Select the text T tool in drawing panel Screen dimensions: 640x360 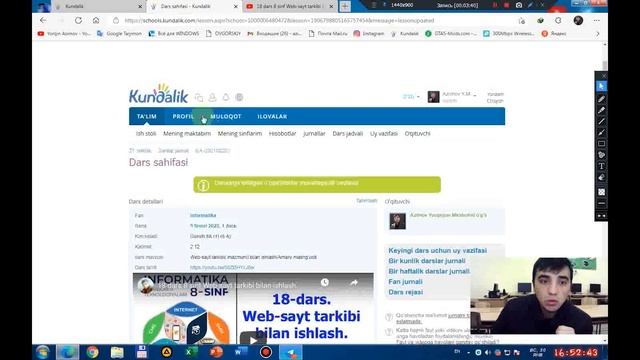point(601,166)
